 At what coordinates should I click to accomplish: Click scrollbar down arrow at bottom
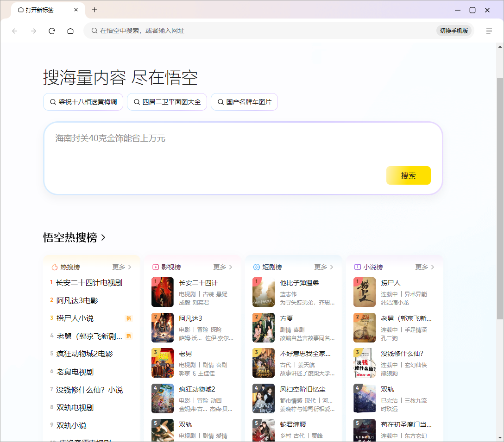[500, 438]
